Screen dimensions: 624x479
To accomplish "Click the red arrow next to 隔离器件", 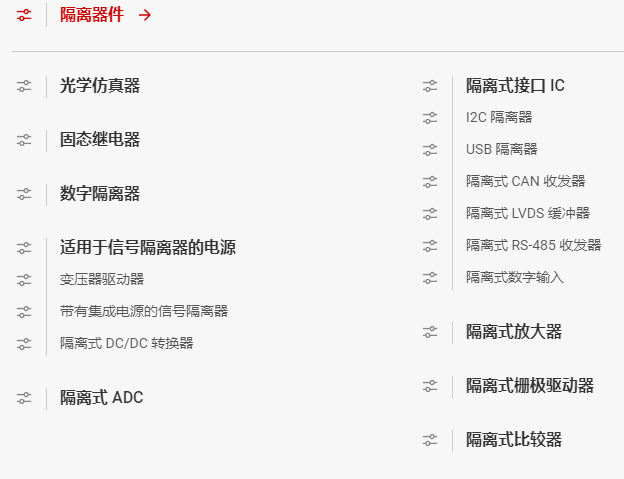I will [145, 15].
